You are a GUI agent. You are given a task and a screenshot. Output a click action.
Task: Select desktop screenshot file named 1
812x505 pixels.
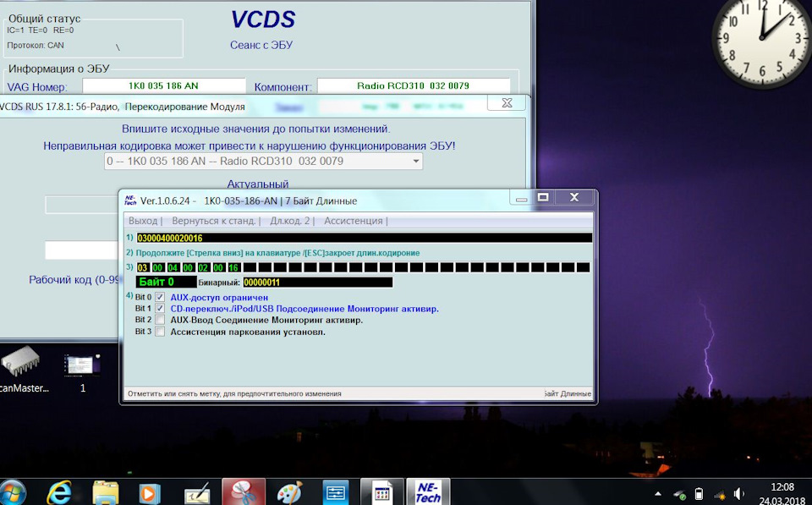(82, 373)
